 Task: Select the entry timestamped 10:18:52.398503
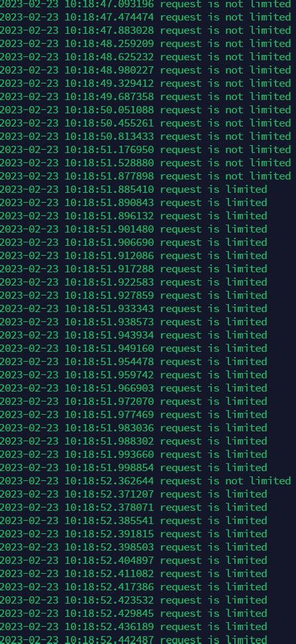[x=133, y=547]
